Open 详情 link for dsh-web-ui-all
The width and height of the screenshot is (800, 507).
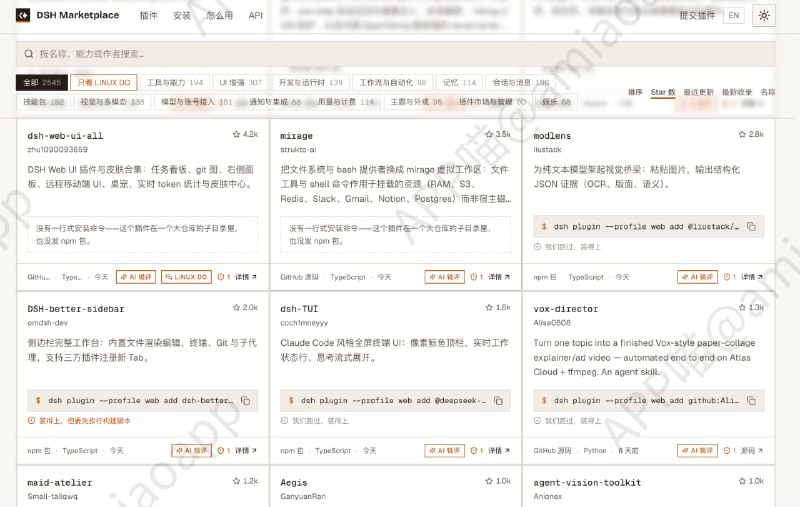click(246, 277)
